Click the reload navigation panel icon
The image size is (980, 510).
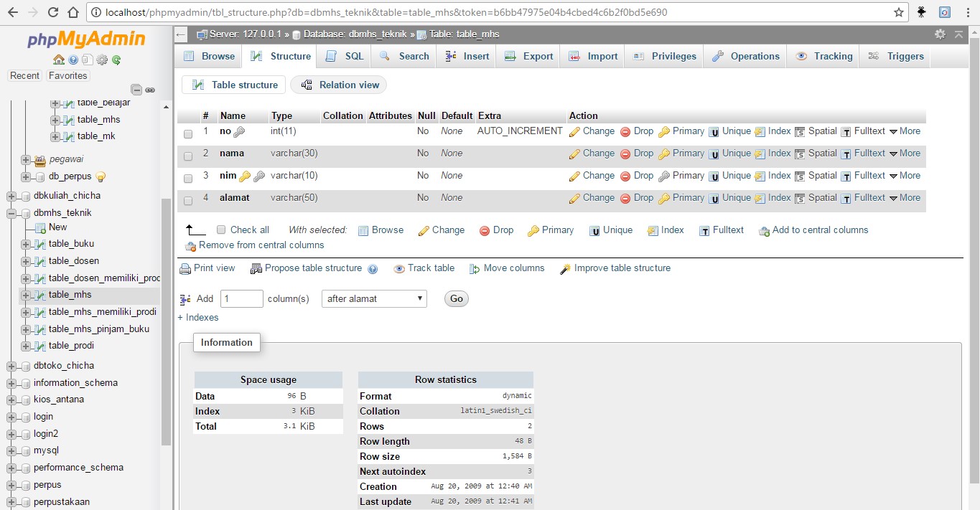[116, 60]
